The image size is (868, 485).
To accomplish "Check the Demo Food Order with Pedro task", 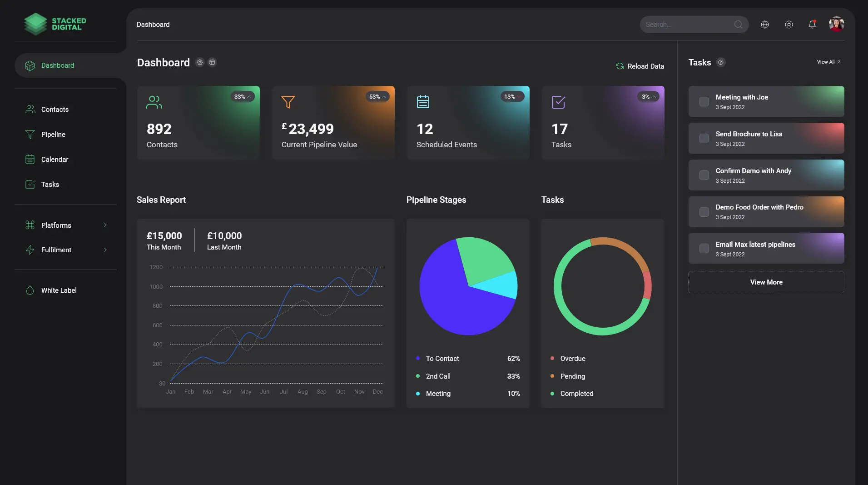I will [x=704, y=212].
